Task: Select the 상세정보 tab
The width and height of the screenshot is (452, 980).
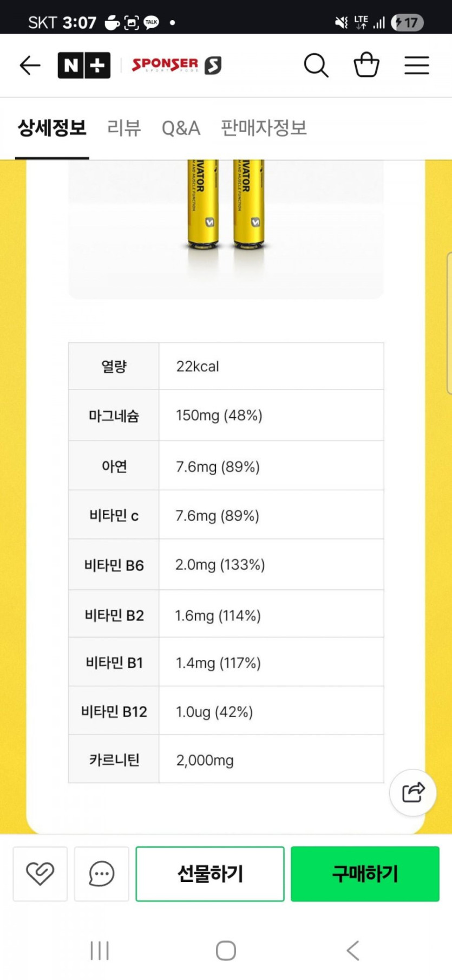Action: click(x=52, y=128)
